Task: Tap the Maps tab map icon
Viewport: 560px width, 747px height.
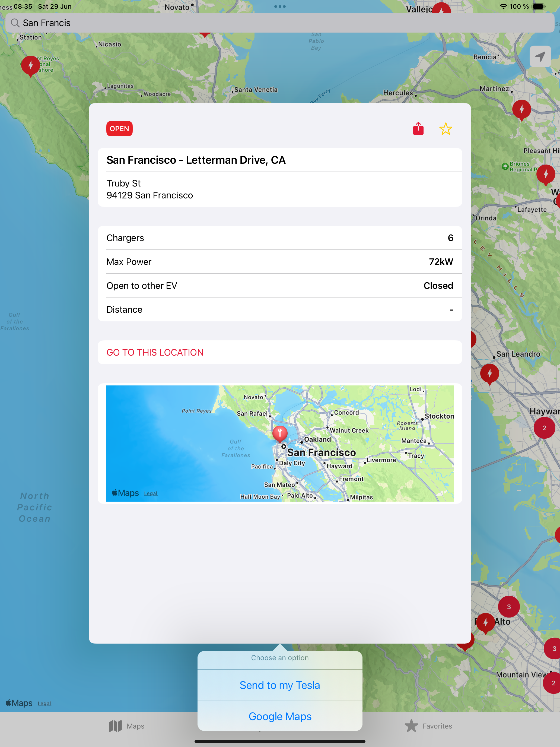Action: [x=115, y=726]
